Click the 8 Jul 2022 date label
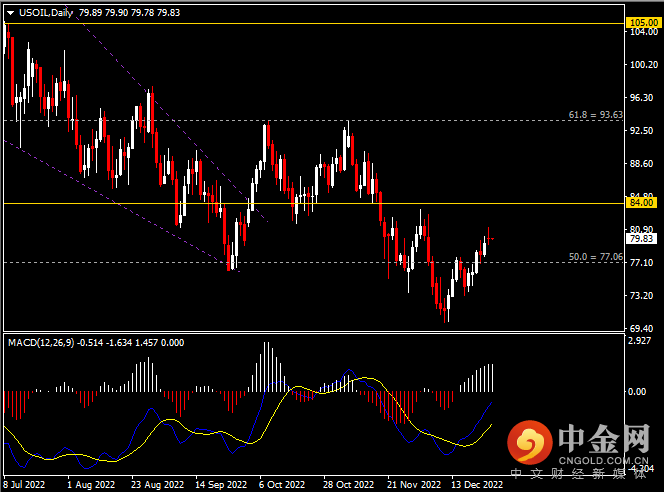This screenshot has width=664, height=492. [26, 484]
